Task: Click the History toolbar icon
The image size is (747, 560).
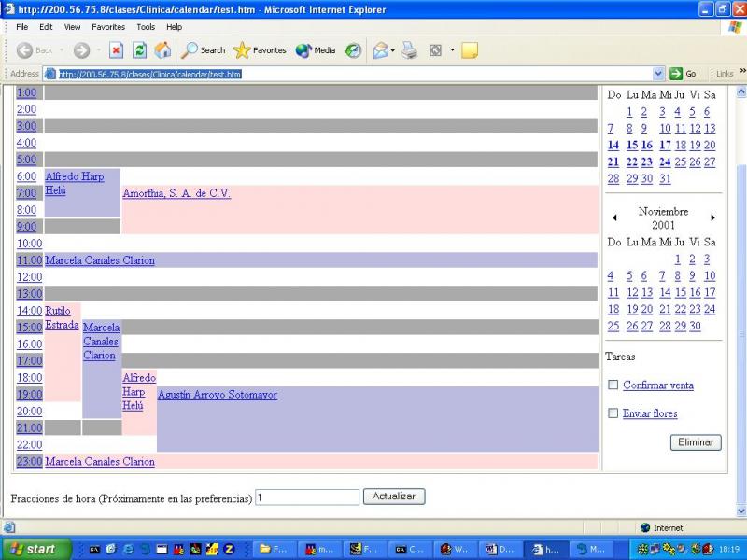Action: tap(353, 50)
